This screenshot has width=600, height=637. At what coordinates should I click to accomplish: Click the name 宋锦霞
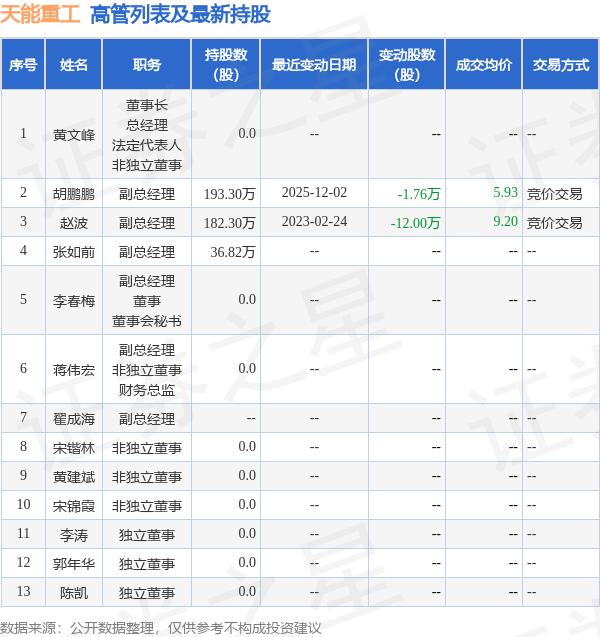74,506
